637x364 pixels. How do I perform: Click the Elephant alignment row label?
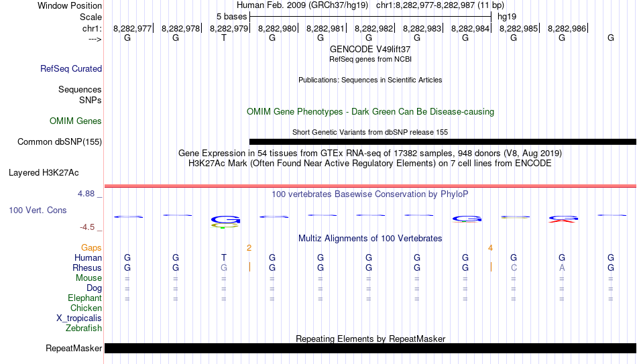pos(84,298)
